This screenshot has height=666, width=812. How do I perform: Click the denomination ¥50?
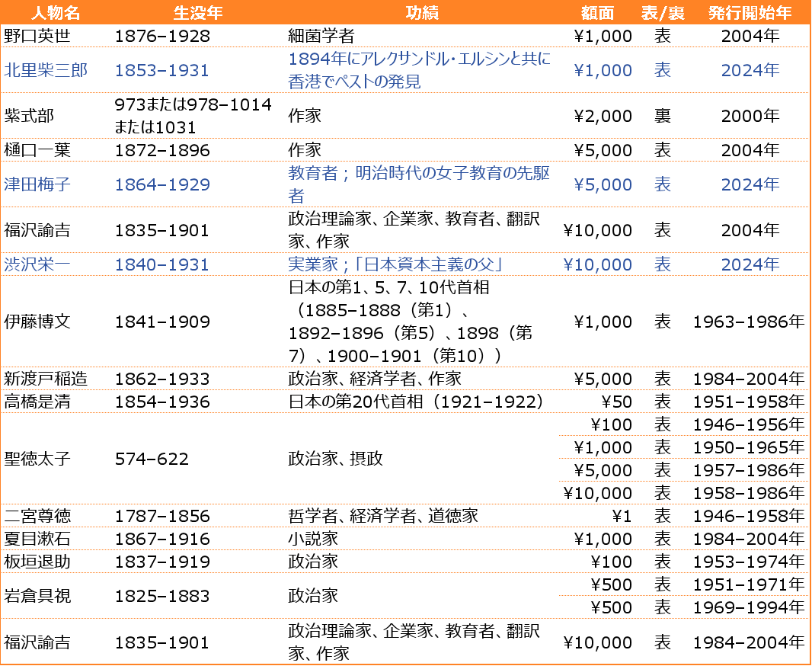coord(617,402)
